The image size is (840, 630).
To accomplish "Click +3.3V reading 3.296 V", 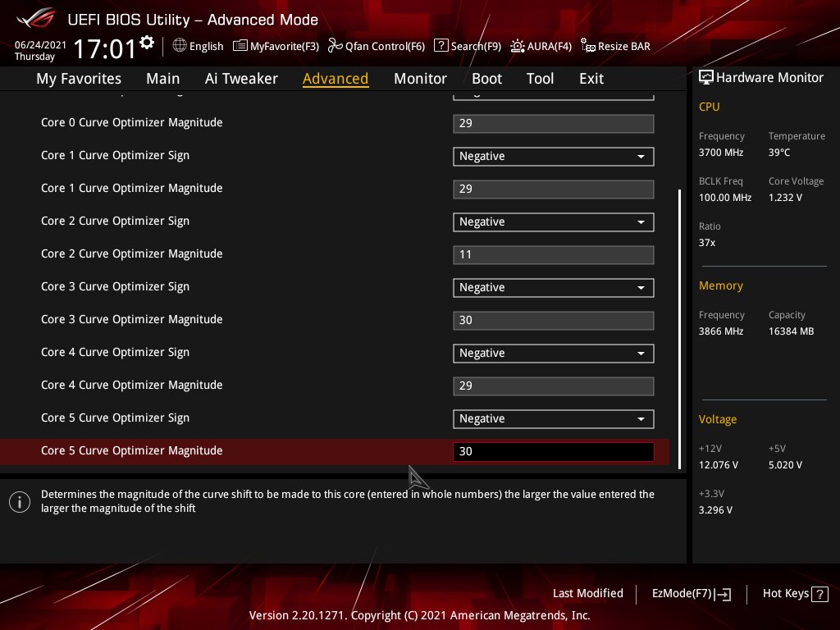I will click(715, 510).
